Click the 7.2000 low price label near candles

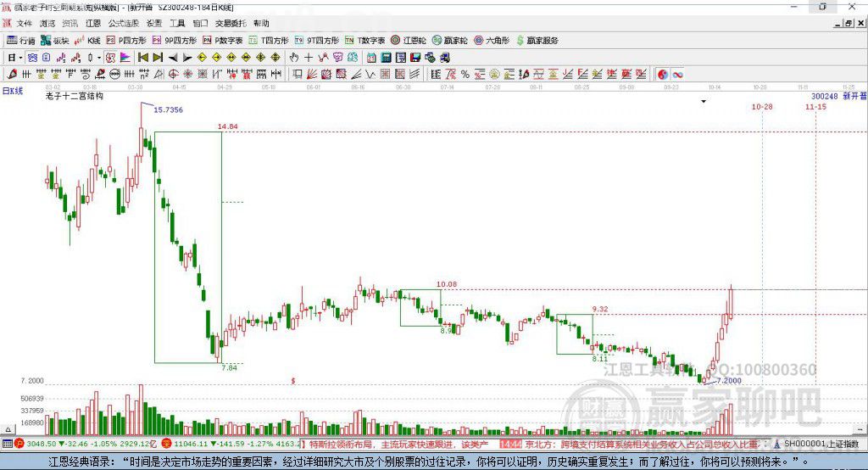click(x=728, y=380)
